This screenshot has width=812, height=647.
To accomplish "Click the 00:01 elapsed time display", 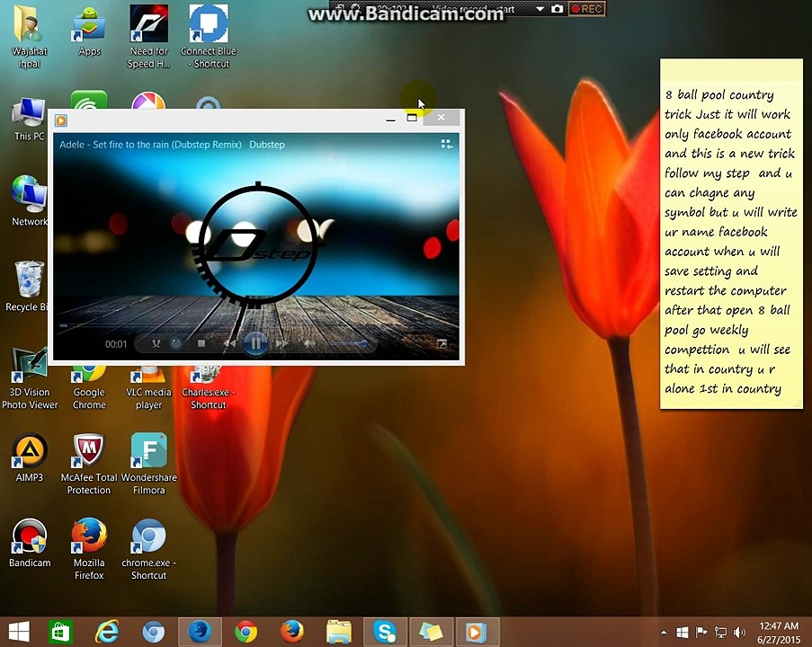I will pos(116,344).
